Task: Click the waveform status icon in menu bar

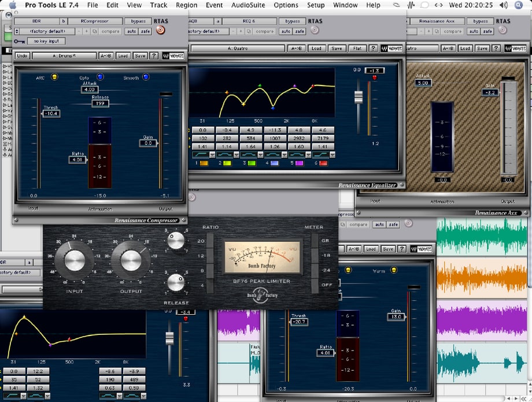Action: coord(411,5)
